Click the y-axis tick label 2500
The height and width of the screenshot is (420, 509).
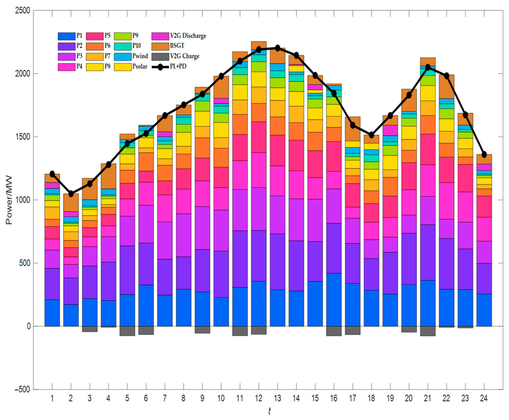pyautogui.click(x=23, y=11)
